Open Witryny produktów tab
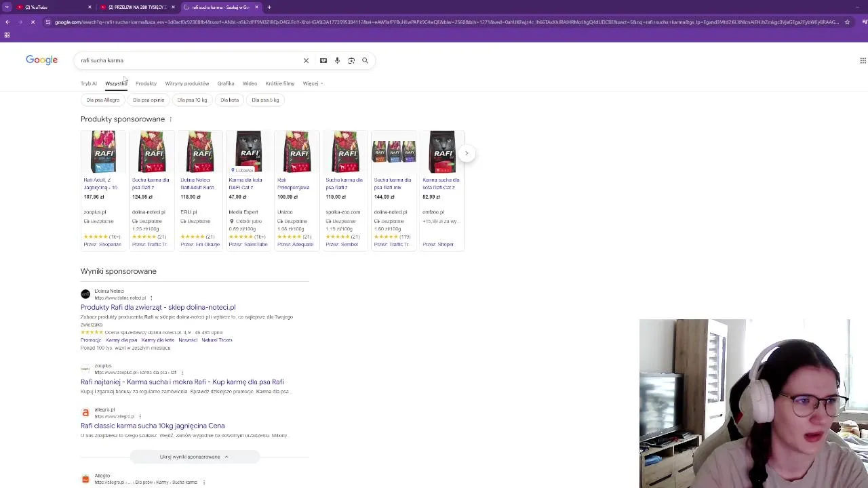Viewport: 868px width, 488px height. tap(187, 83)
